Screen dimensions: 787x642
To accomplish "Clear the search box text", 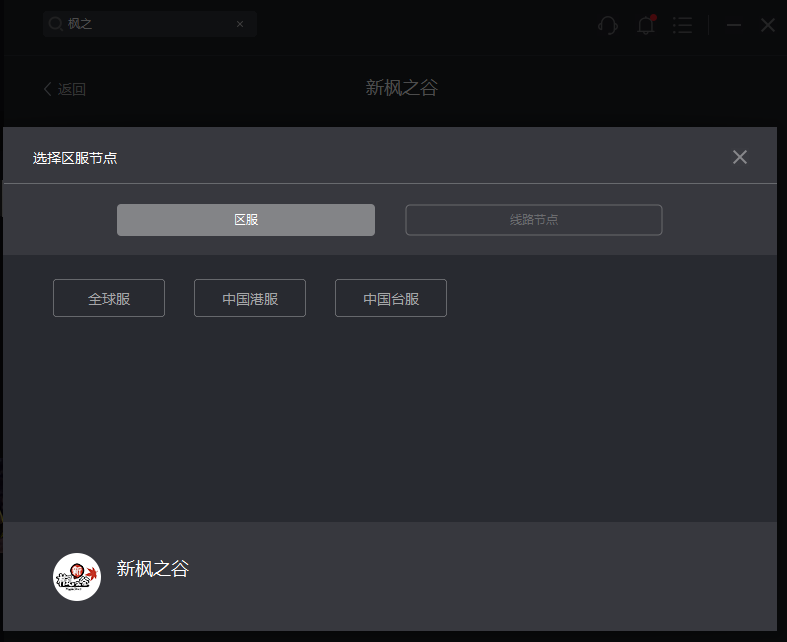I will [240, 24].
